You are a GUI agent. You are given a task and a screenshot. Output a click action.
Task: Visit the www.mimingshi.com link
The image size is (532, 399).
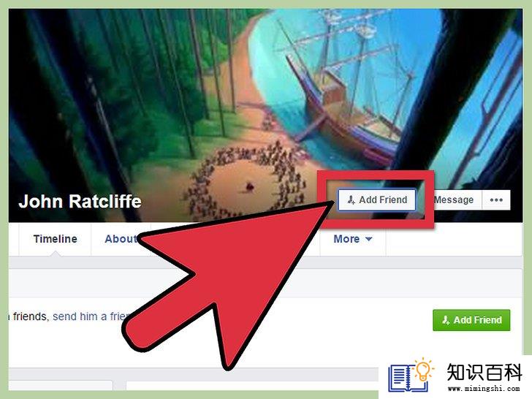[x=484, y=388]
